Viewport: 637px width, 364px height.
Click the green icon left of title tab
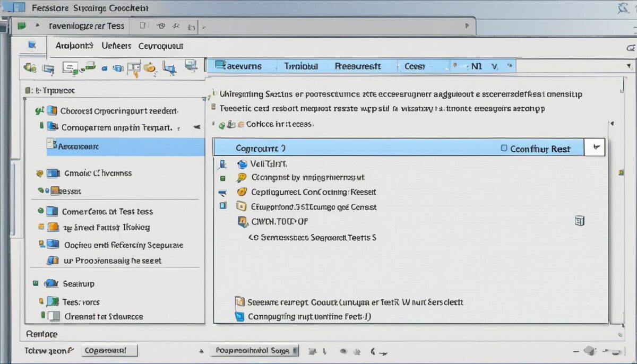tap(22, 25)
